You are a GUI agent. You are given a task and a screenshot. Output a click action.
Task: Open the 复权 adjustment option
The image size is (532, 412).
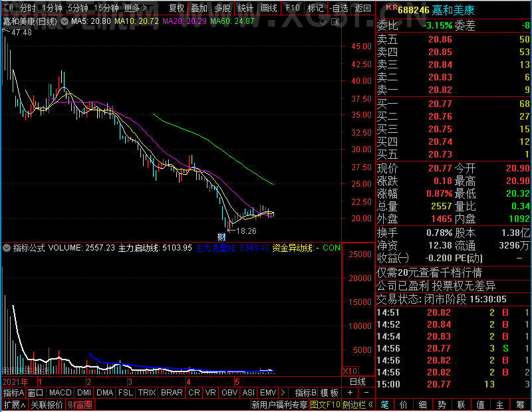pyautogui.click(x=176, y=8)
